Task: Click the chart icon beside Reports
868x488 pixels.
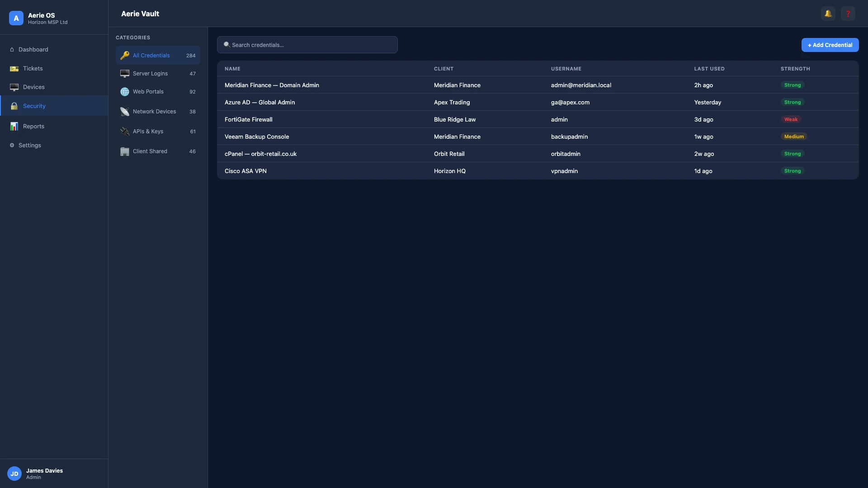Action: point(14,127)
